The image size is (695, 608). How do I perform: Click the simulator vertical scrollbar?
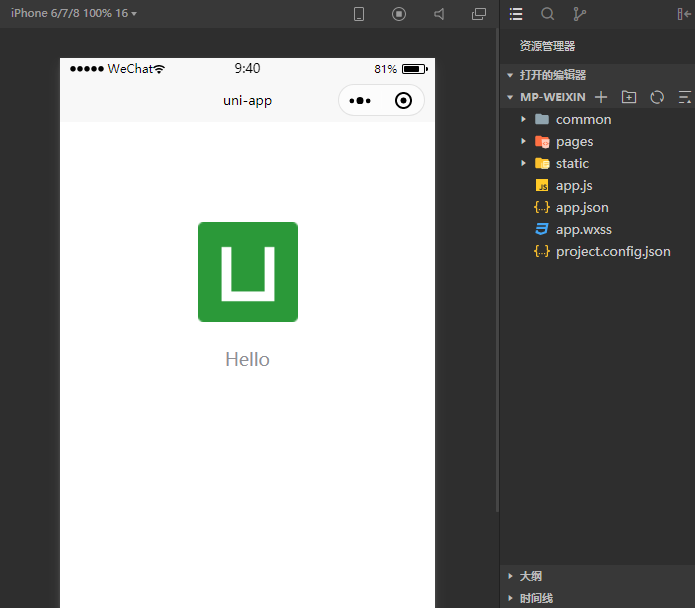tap(497, 270)
